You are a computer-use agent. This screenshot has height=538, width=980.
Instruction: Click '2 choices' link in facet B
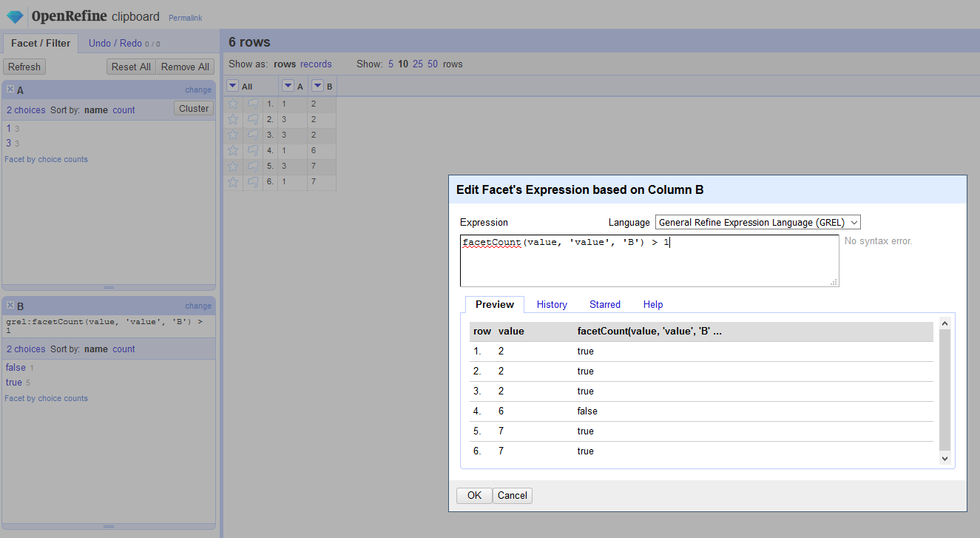tap(26, 349)
